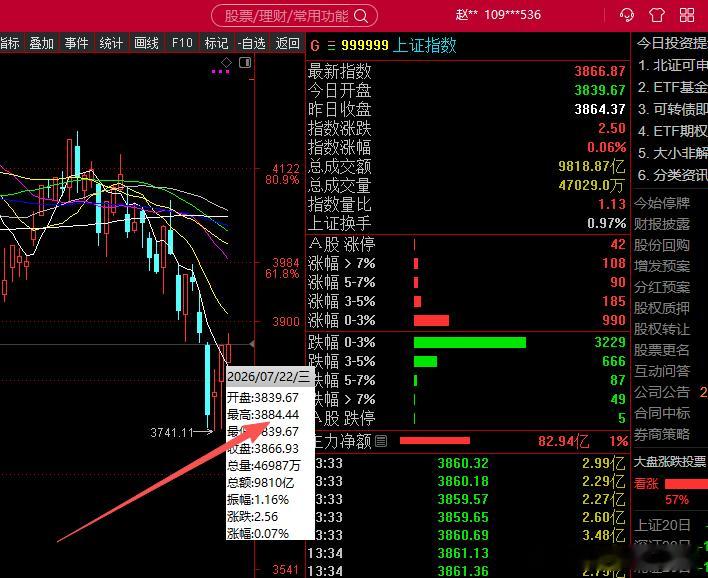This screenshot has height=578, width=708.
Task: Click tooltip date 2026/07/22/三
Action: 269,377
